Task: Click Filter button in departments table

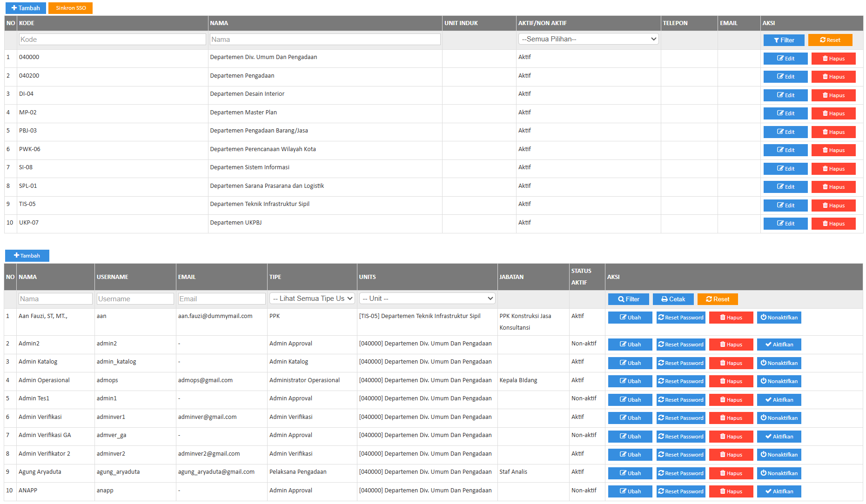Action: [x=784, y=40]
